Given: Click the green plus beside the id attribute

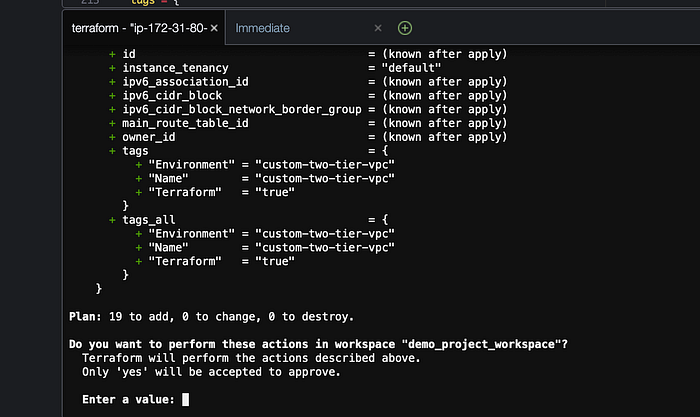Looking at the screenshot, I should point(112,53).
